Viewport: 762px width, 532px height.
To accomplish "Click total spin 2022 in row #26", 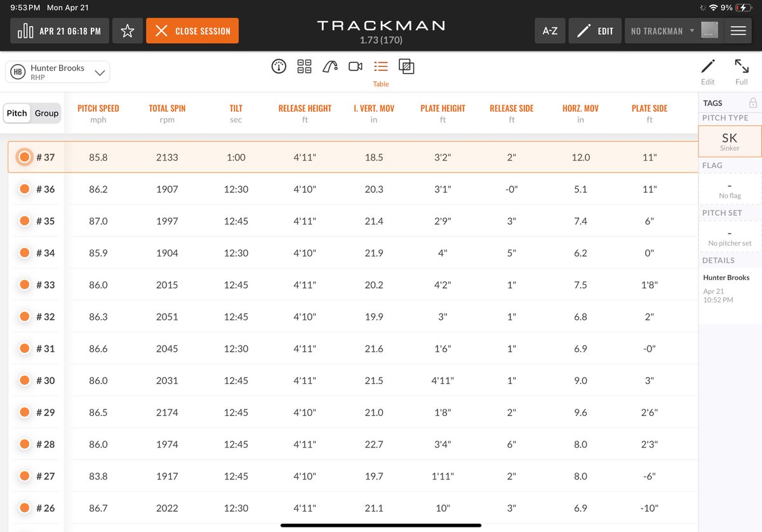I will tap(167, 508).
